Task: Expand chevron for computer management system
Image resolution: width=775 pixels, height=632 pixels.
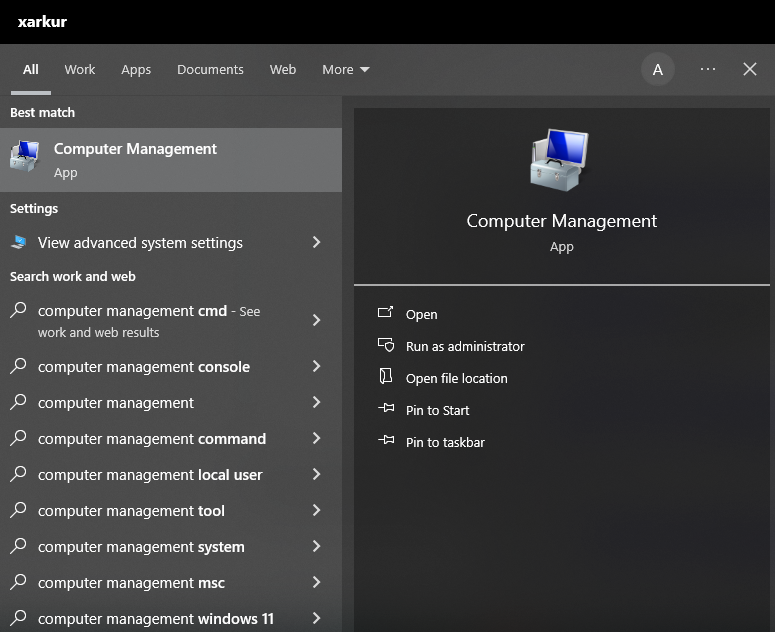Action: point(316,547)
